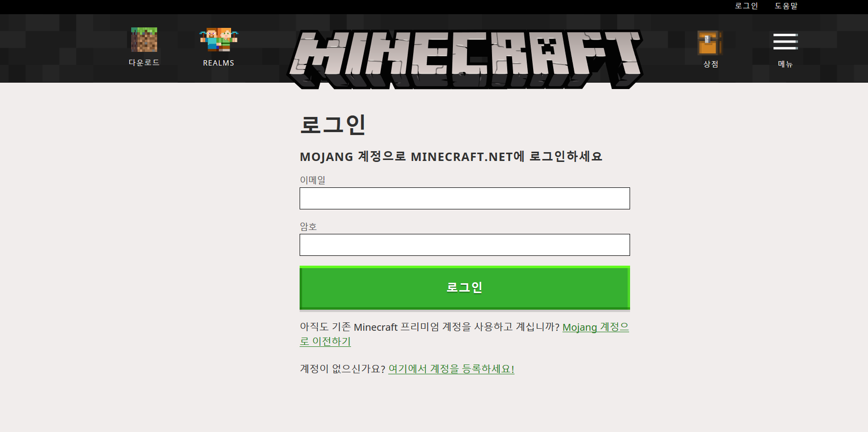
Task: Open the store via the chest icon
Action: point(710,43)
